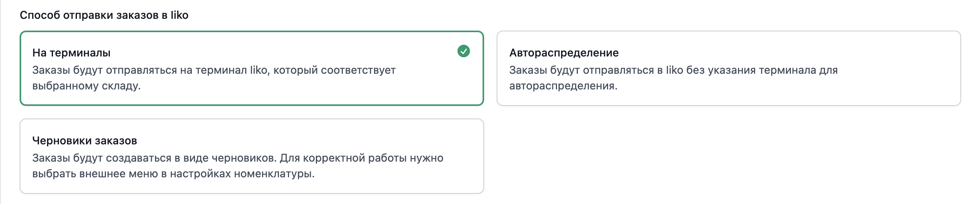Click text about внешнее меню в настройках номенклатуры
The width and height of the screenshot is (980, 204).
point(196,174)
